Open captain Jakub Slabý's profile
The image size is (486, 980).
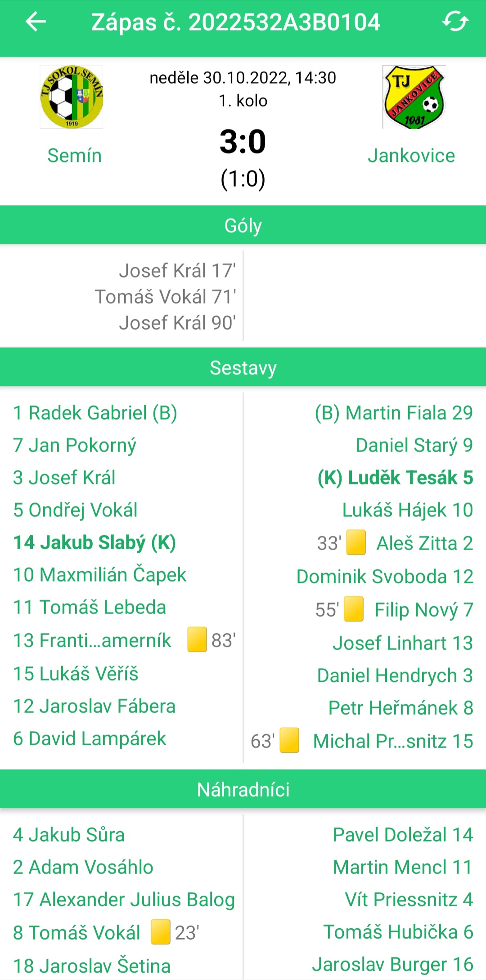click(94, 542)
